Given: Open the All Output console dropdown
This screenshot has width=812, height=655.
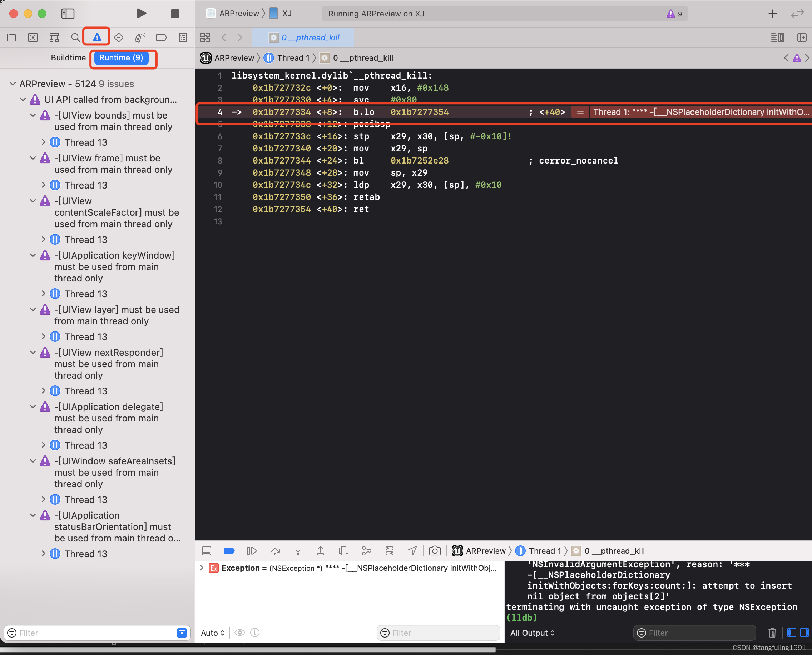Looking at the screenshot, I should point(533,633).
